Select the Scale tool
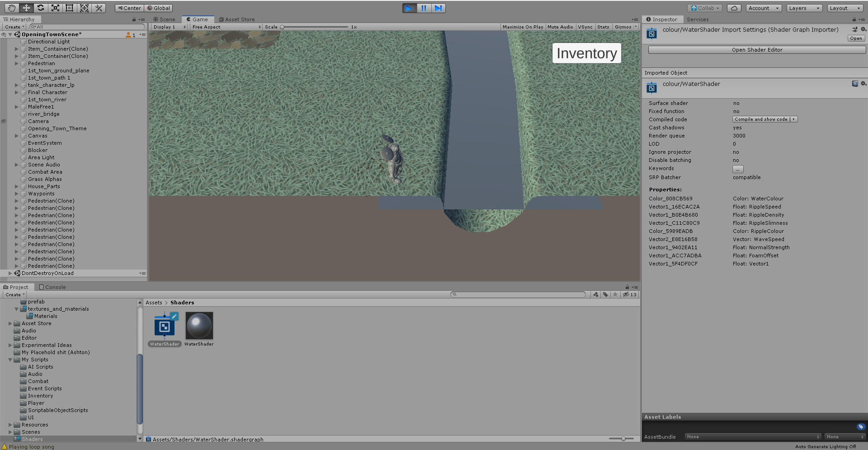Screen dimensions: 868x450 click(55, 8)
